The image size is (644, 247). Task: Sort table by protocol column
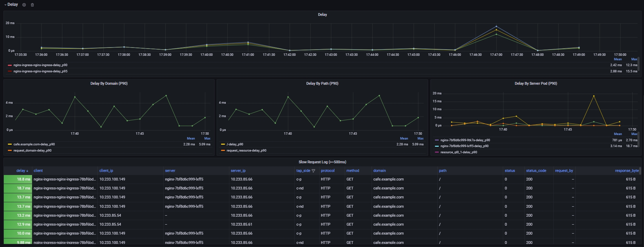(328, 171)
